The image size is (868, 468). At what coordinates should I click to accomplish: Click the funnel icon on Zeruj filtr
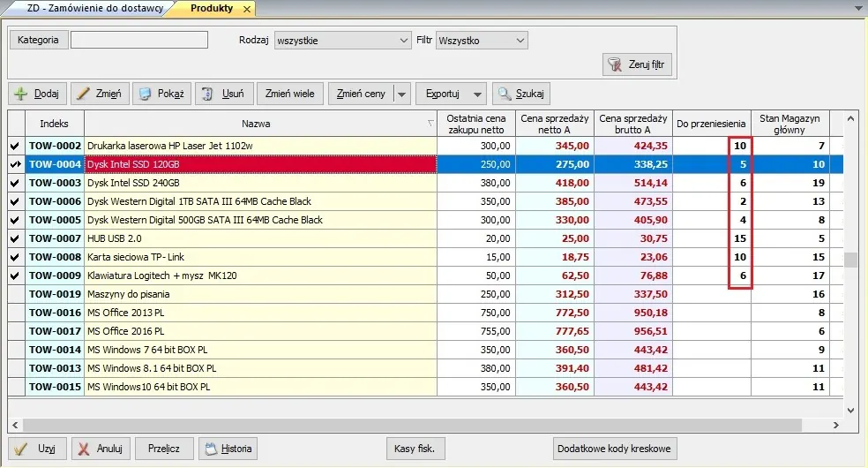coord(615,64)
